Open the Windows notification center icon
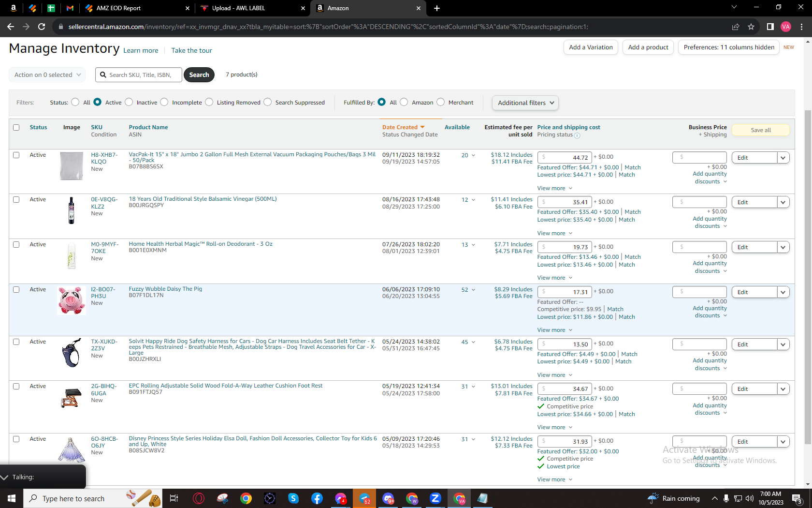 point(797,498)
